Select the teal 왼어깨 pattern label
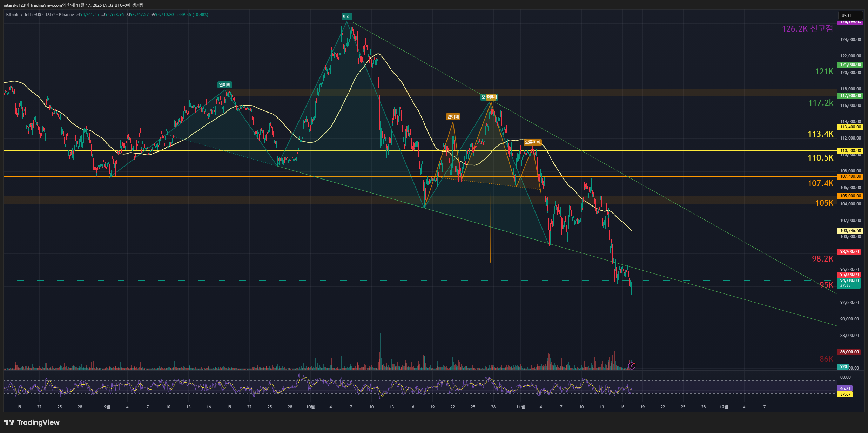Viewport: 868px width, 433px height. pos(224,85)
